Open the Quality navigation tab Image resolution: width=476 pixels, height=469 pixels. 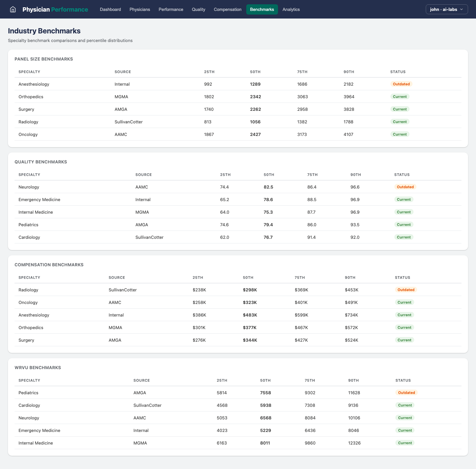[x=198, y=9]
